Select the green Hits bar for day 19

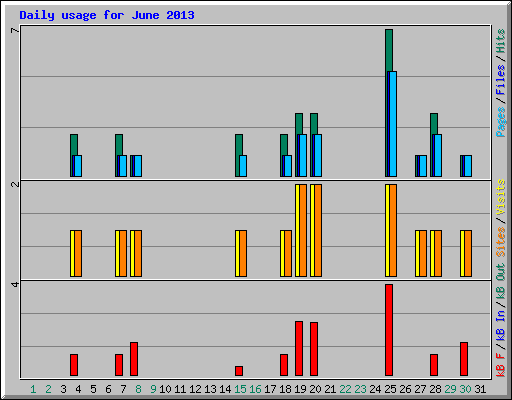(x=299, y=124)
